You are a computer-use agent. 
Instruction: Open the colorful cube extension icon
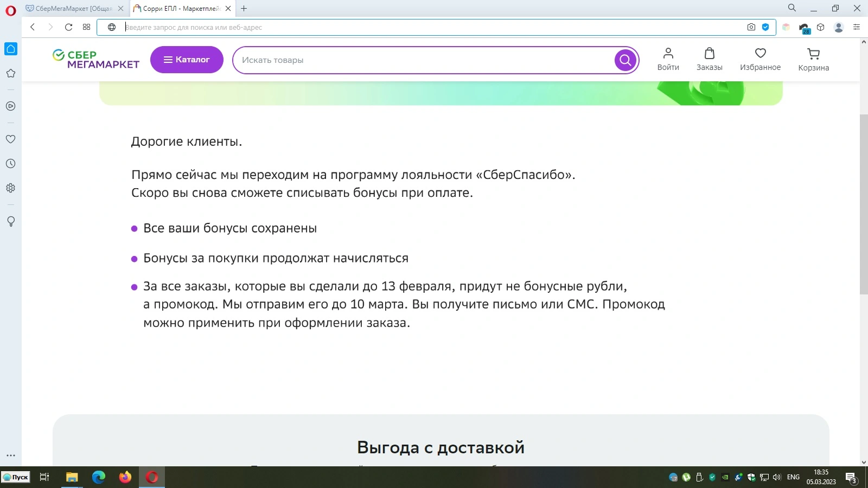786,27
